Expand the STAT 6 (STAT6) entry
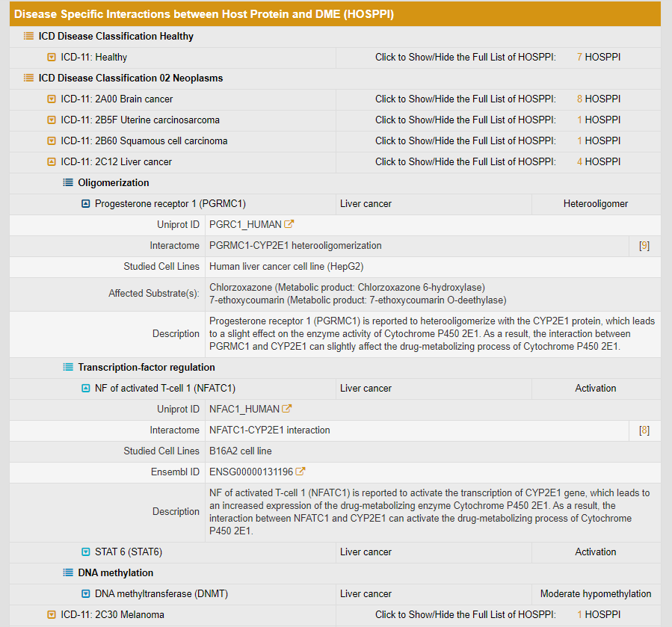Image resolution: width=672 pixels, height=627 pixels. (x=85, y=552)
